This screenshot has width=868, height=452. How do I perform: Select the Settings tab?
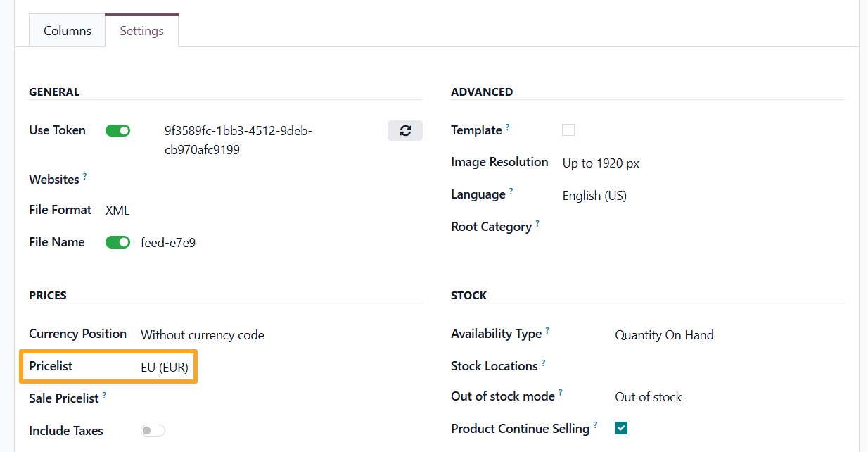[141, 31]
